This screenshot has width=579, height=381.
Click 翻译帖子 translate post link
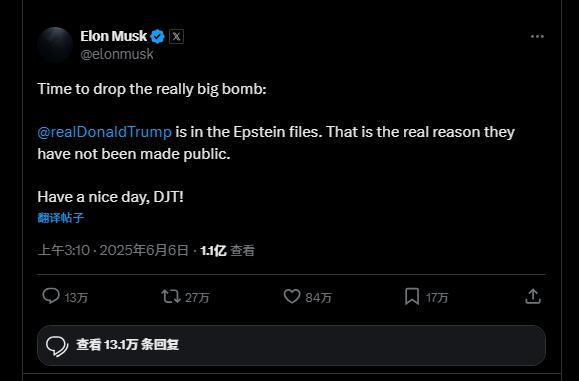(61, 217)
